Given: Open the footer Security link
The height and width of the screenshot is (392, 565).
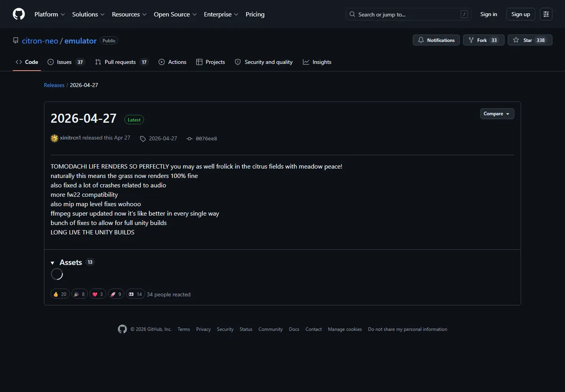Looking at the screenshot, I should (225, 329).
